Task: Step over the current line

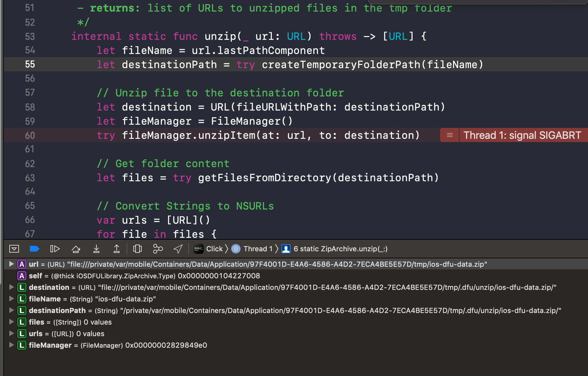Action: tap(76, 248)
